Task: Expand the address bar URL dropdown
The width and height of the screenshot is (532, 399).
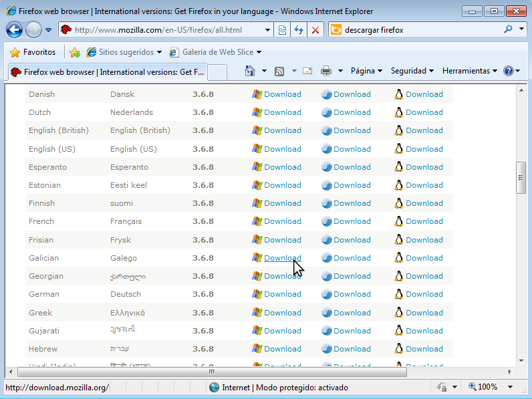Action: [267, 30]
